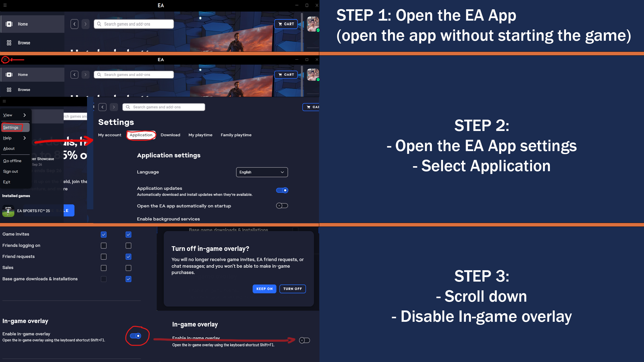Expand the View submenu

pos(15,115)
